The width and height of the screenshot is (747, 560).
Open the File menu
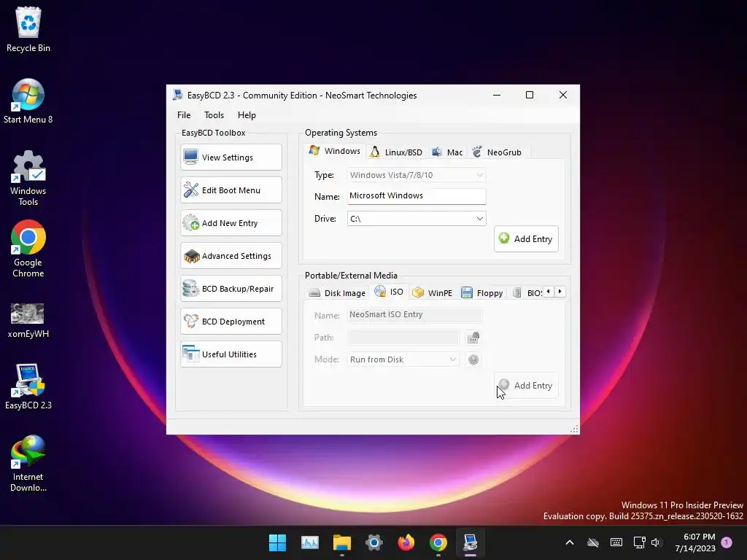[x=184, y=114]
